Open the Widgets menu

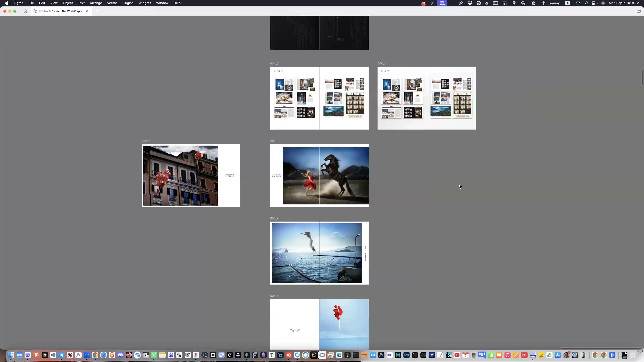click(145, 3)
